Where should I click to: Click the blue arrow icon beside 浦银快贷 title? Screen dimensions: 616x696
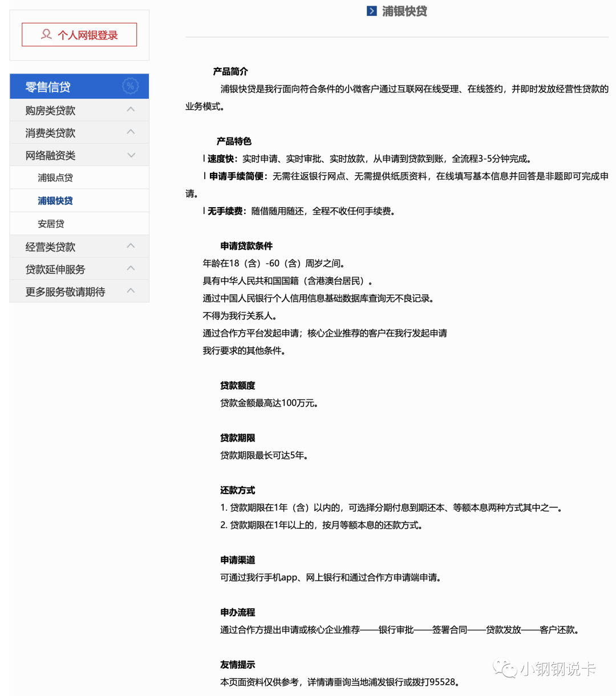click(372, 10)
